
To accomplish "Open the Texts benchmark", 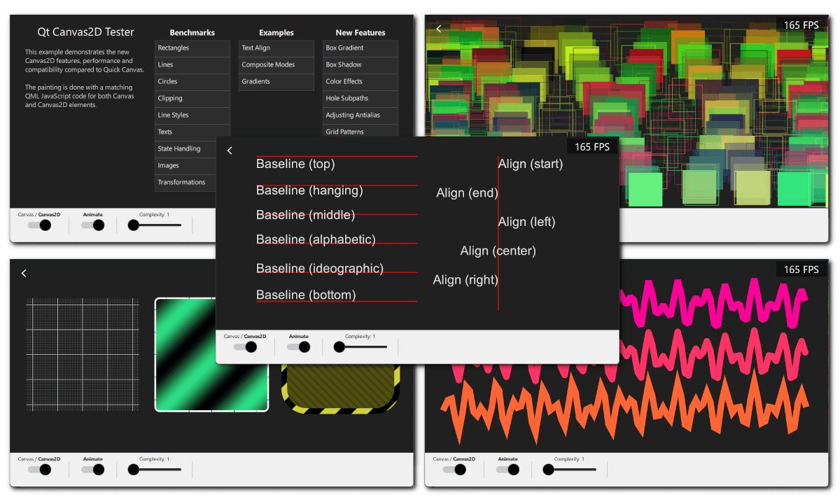I will [192, 132].
